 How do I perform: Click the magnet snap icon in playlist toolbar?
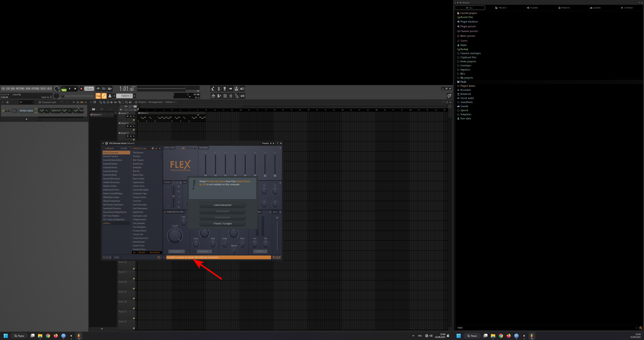pyautogui.click(x=95, y=102)
